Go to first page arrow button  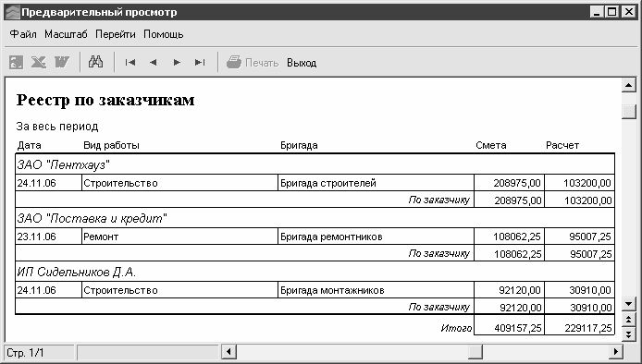click(130, 63)
